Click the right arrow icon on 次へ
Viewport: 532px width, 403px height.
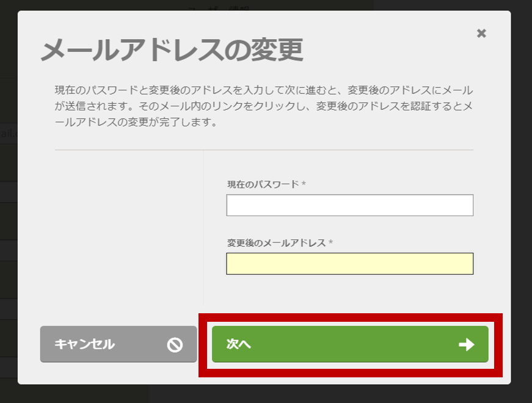[467, 345]
